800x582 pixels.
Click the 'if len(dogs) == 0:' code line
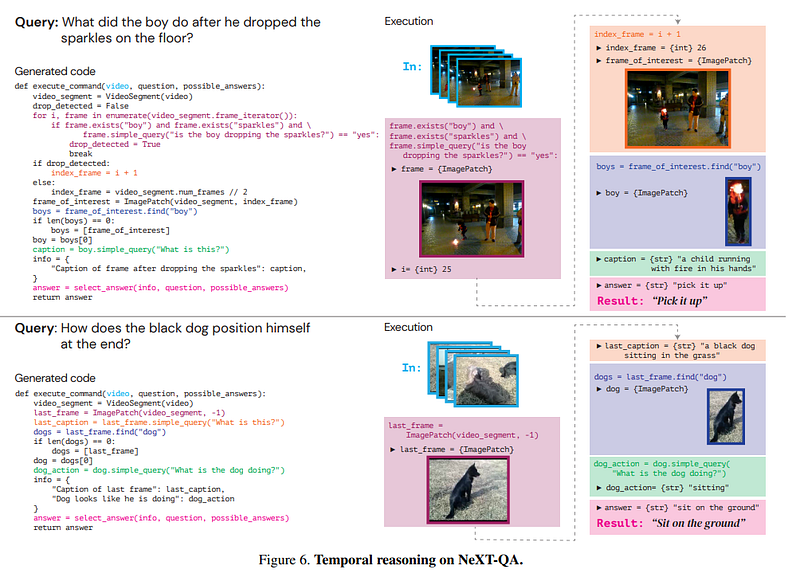74,442
